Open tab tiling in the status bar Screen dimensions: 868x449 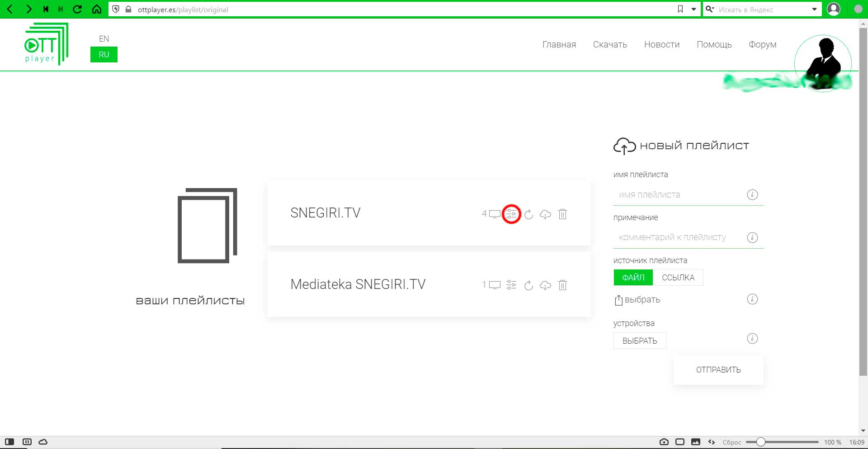(x=27, y=442)
